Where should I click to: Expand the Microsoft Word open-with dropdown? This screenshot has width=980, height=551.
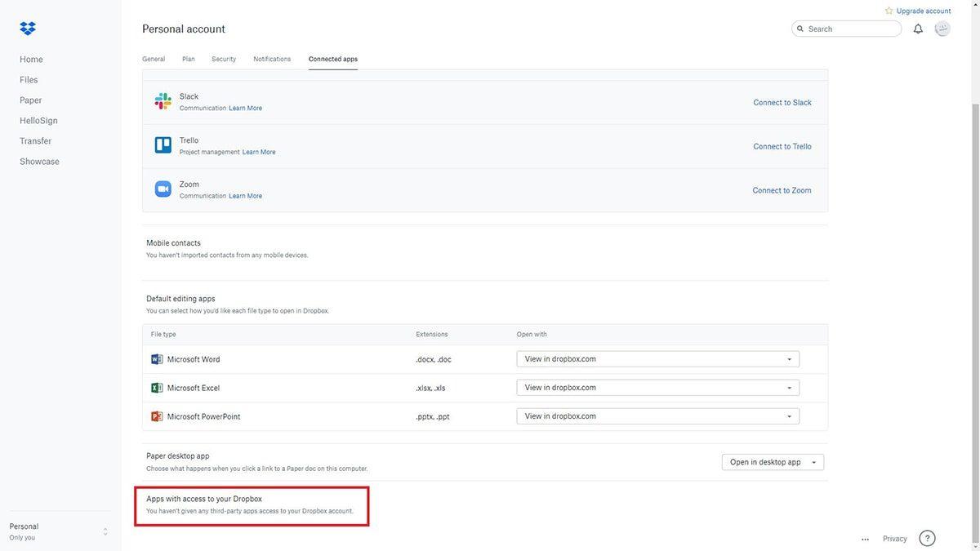coord(657,359)
